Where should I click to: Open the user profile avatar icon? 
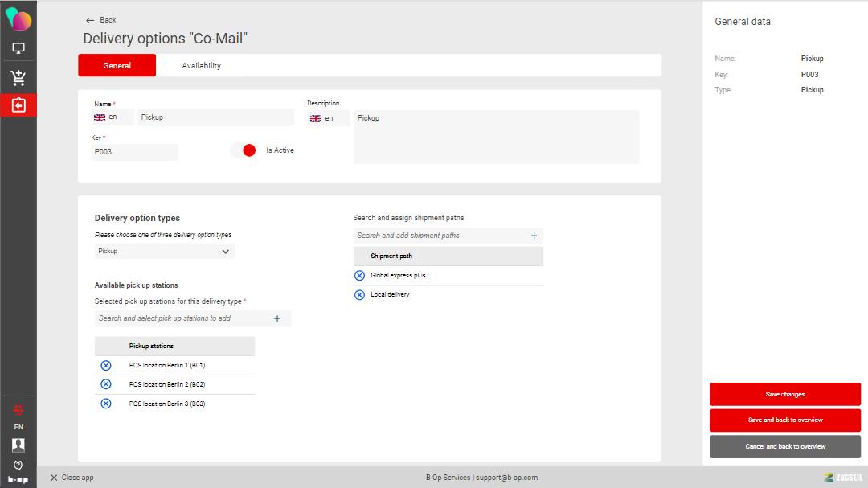(18, 445)
